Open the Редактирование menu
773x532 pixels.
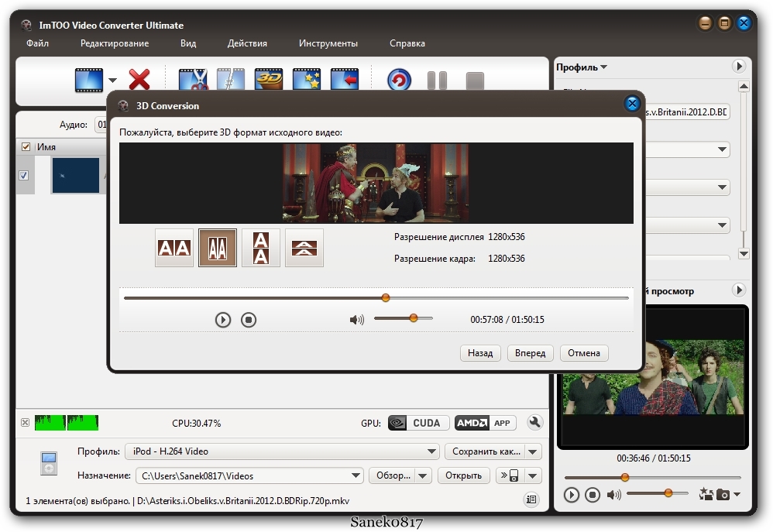click(115, 43)
